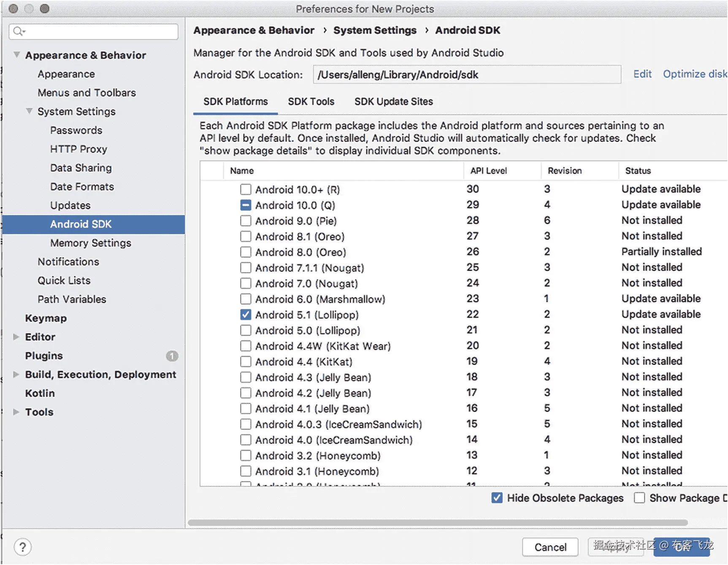The image size is (728, 565).
Task: Click Edit link for SDK location
Action: (642, 74)
